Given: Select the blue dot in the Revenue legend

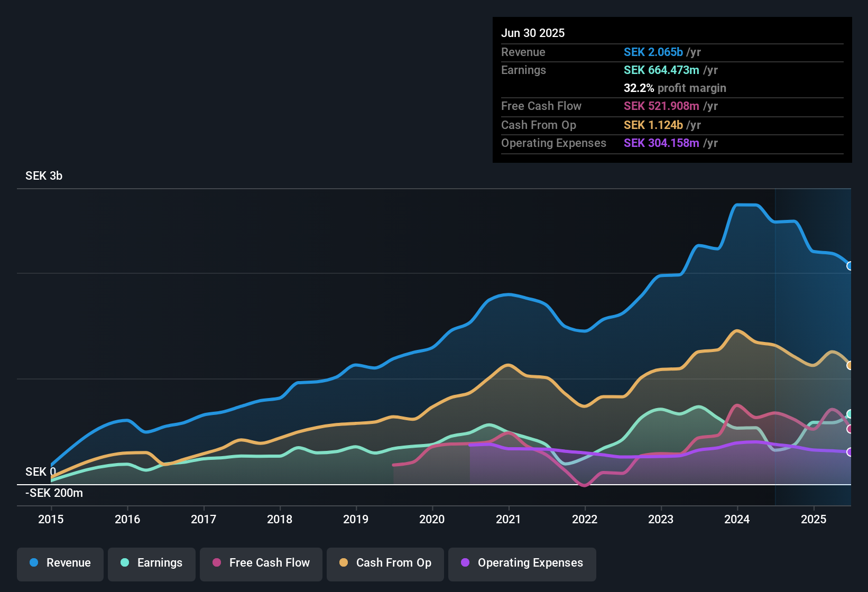Looking at the screenshot, I should click(x=33, y=563).
